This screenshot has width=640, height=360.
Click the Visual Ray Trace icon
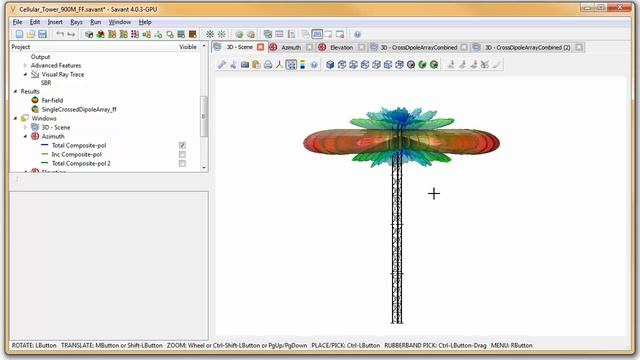coord(35,74)
